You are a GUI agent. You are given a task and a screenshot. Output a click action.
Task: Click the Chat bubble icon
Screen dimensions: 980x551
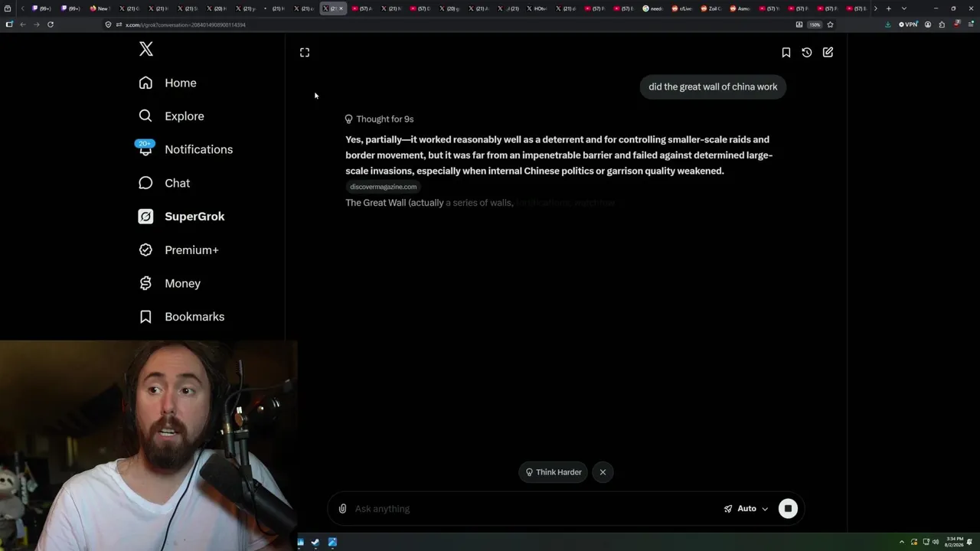(x=145, y=183)
